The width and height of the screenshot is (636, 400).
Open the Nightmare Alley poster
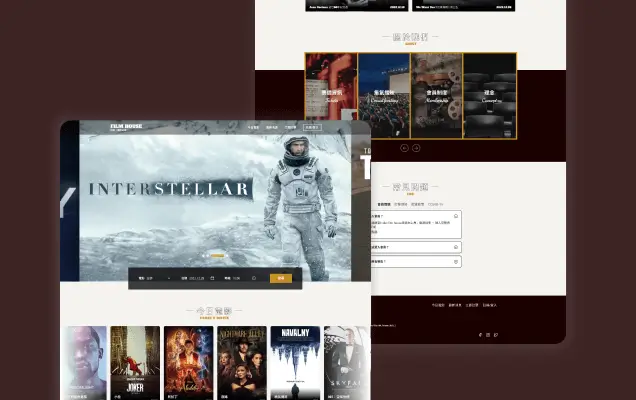pyautogui.click(x=242, y=363)
